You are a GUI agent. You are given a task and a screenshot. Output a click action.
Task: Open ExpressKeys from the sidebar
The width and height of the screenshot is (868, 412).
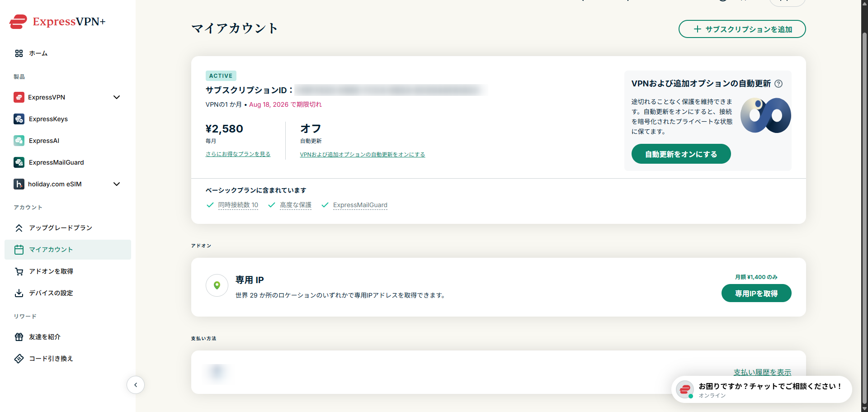[68, 119]
